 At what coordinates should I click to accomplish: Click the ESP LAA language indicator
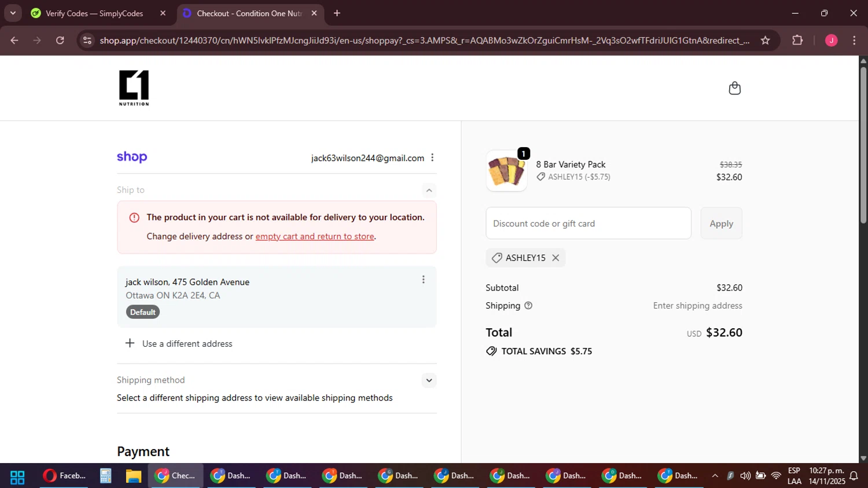click(x=794, y=476)
